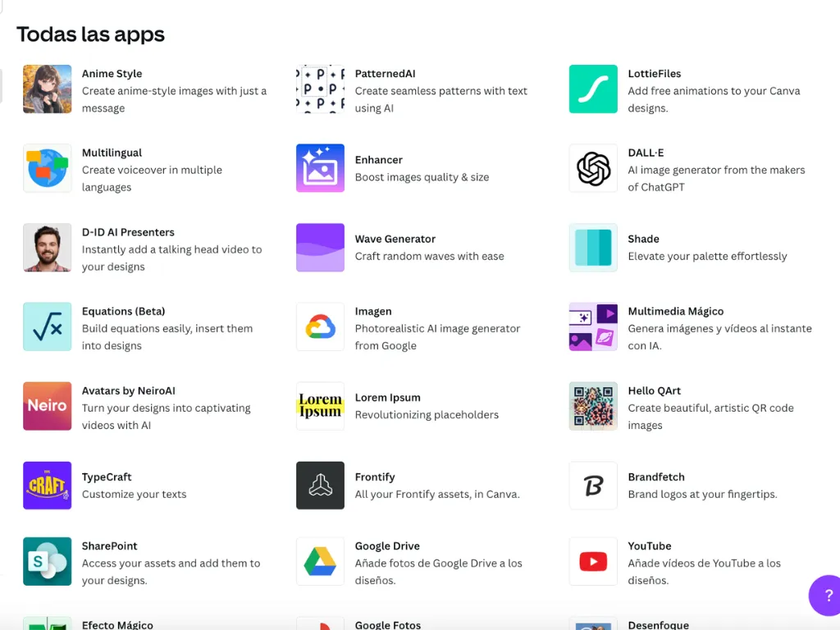The width and height of the screenshot is (840, 630).
Task: Click the Equations (Beta) title
Action: pos(123,311)
